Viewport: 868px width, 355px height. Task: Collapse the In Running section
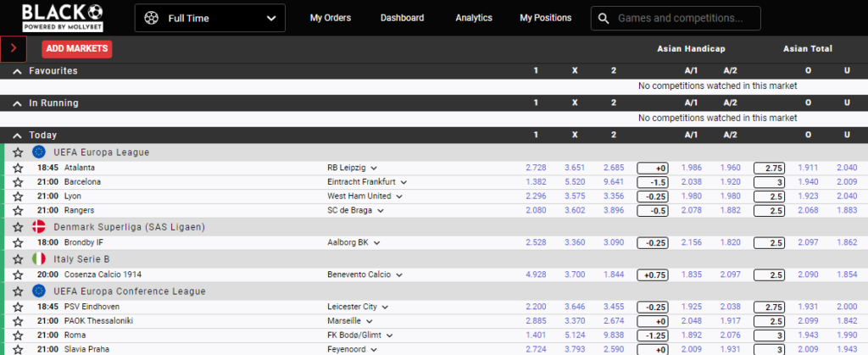coord(18,103)
